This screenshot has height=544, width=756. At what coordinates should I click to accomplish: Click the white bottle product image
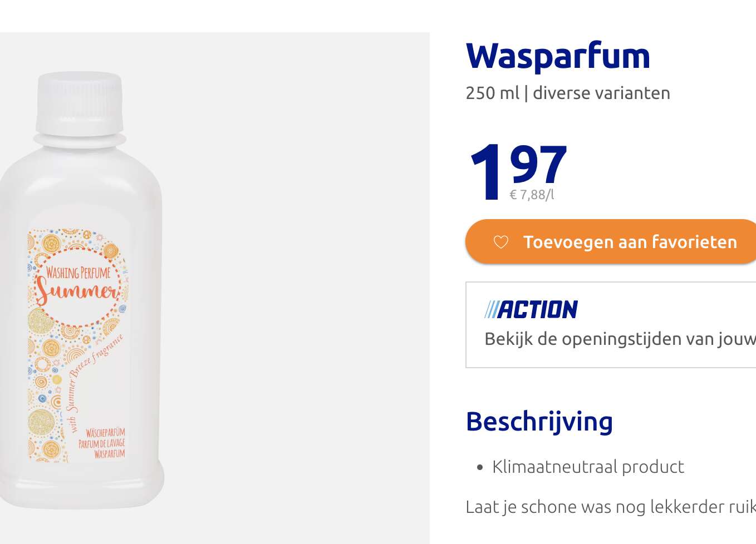82,289
